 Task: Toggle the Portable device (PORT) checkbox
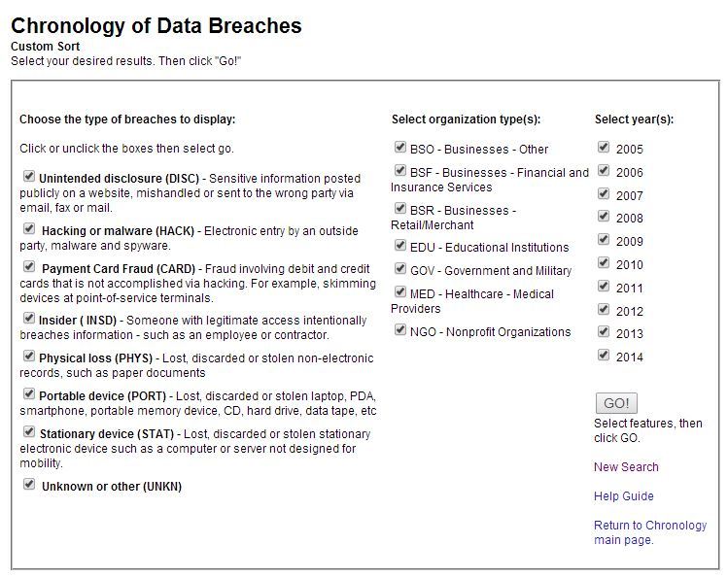pos(29,393)
